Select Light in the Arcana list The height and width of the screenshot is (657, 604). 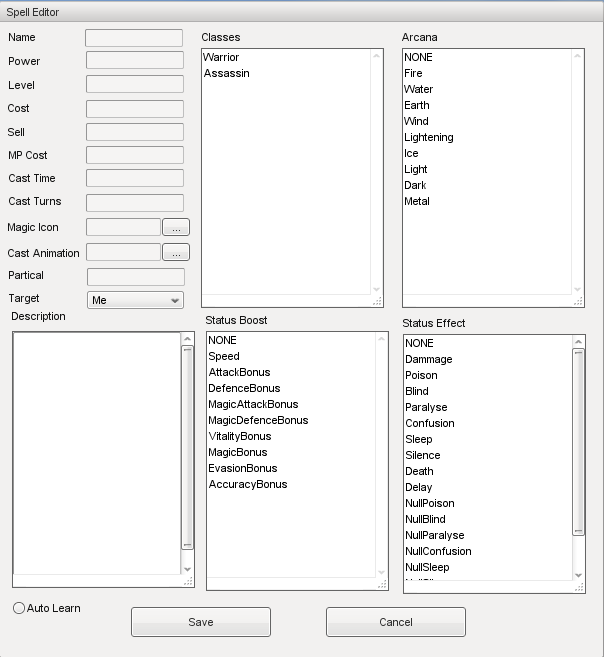tap(488, 169)
